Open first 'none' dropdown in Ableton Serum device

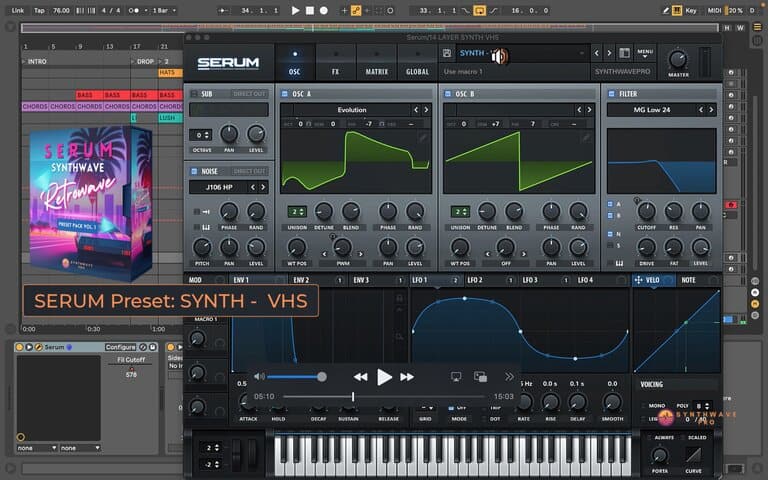tap(37, 448)
